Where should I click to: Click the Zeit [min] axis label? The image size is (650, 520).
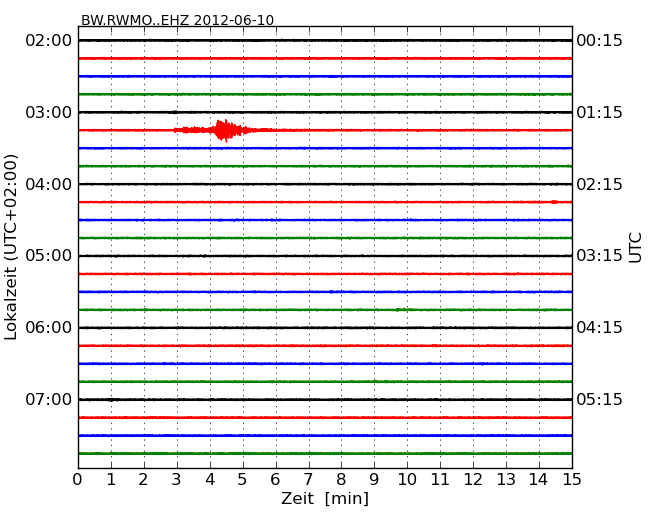coord(325,498)
